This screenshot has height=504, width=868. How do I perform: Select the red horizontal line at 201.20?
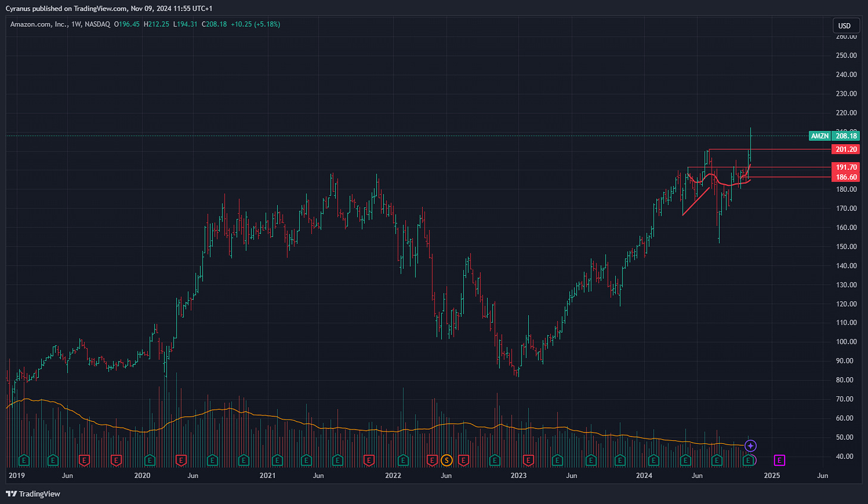tap(769, 150)
